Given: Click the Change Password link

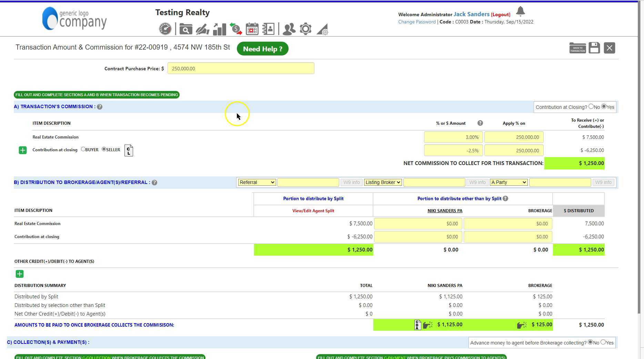Looking at the screenshot, I should point(417,22).
